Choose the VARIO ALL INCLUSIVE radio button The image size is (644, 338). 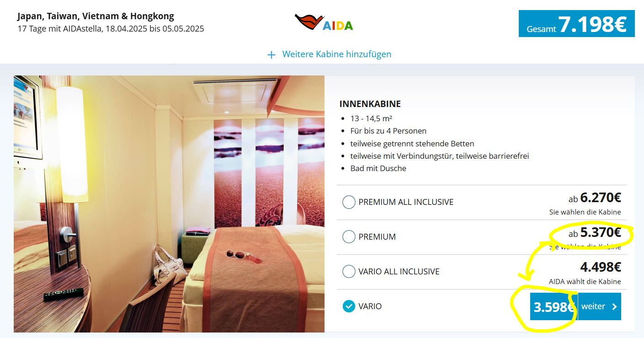(349, 271)
